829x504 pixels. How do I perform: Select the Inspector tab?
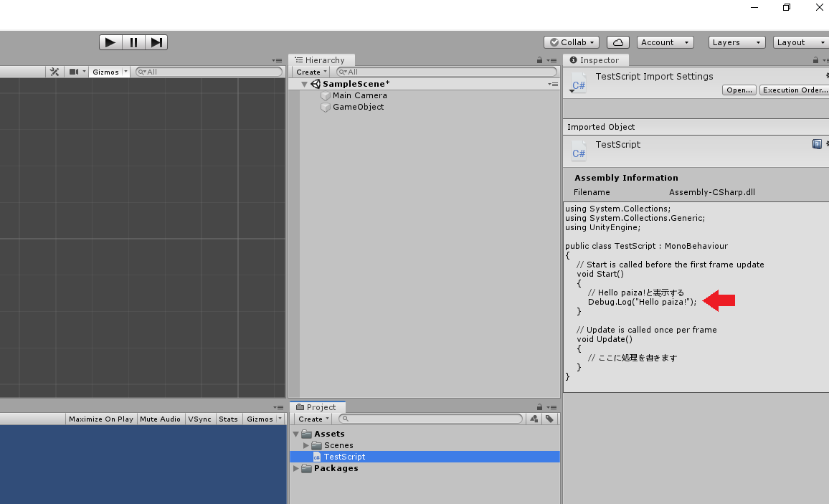click(x=595, y=60)
